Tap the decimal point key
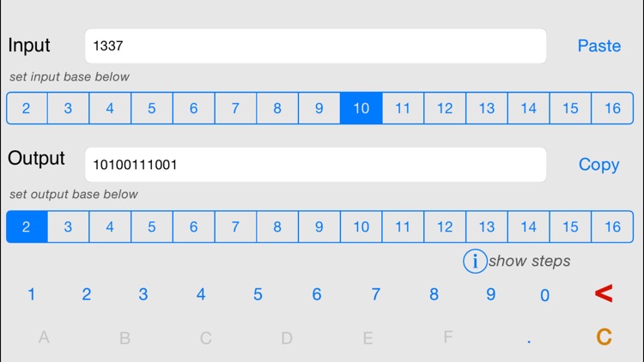 [x=529, y=341]
